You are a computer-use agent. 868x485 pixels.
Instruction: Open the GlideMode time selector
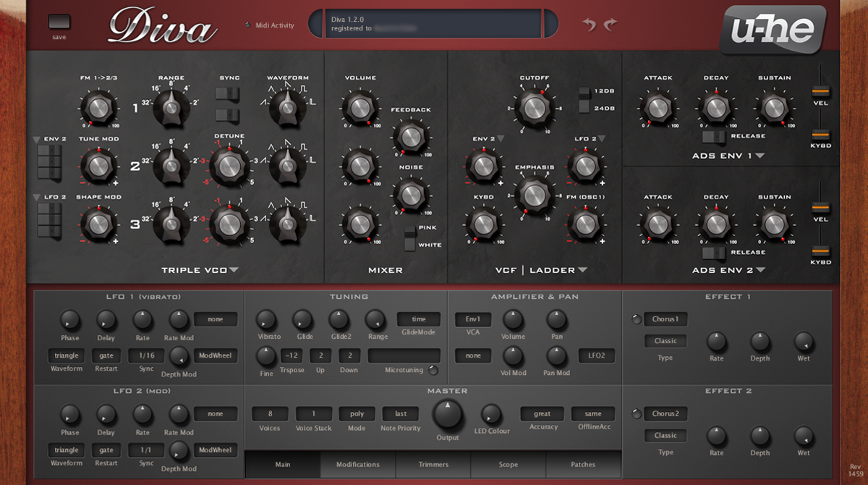(418, 319)
